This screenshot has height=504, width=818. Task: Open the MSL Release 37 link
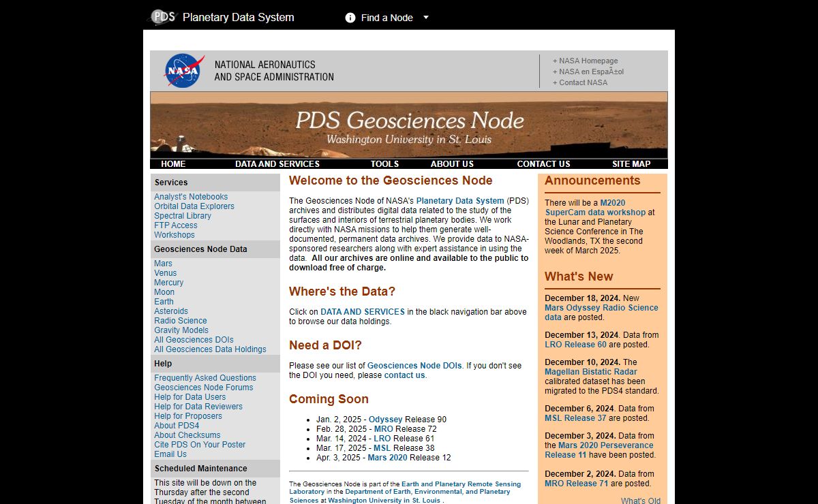coord(575,418)
